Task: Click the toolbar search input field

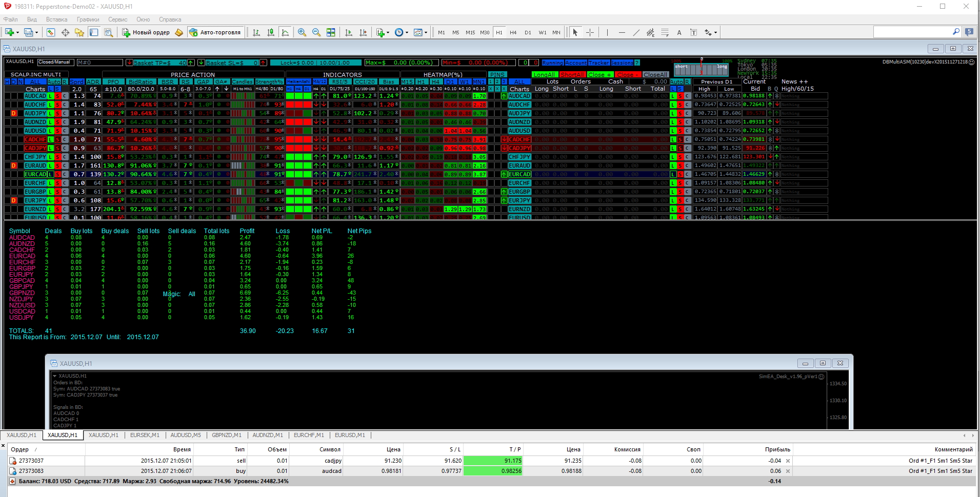Action: [912, 32]
